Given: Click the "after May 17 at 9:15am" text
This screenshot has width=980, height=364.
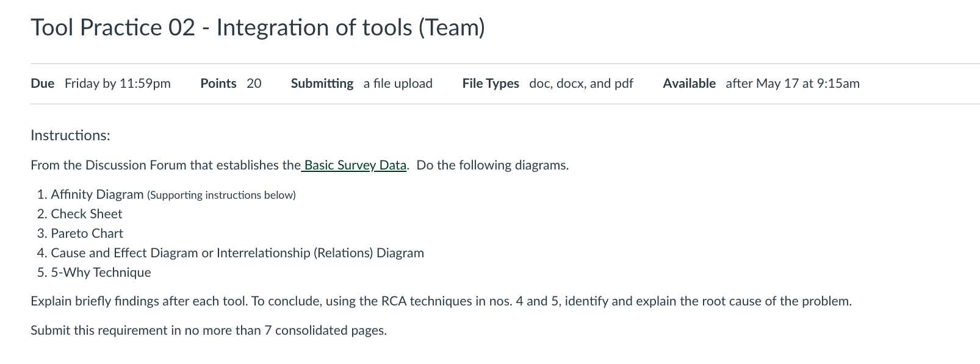Looking at the screenshot, I should pyautogui.click(x=792, y=84).
